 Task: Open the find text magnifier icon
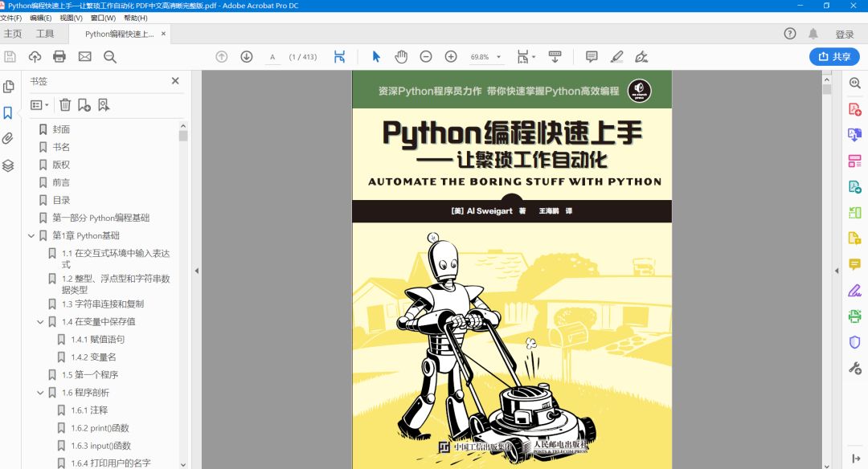tap(109, 56)
